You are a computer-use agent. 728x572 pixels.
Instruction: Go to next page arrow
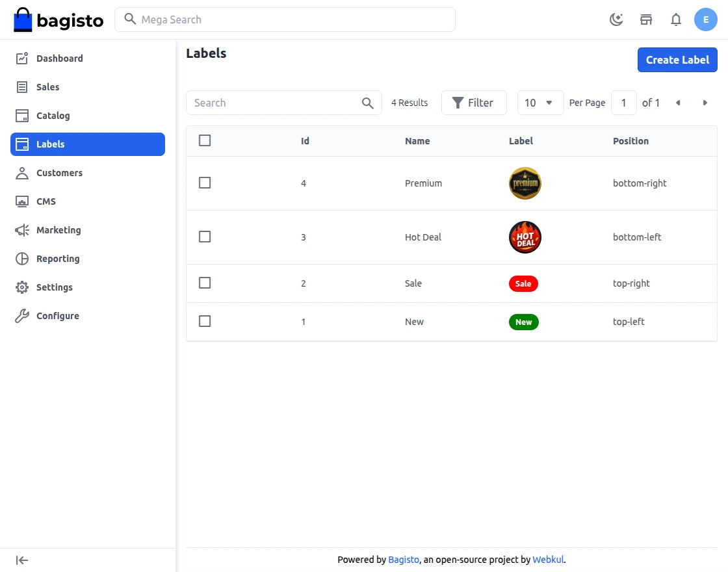[705, 103]
